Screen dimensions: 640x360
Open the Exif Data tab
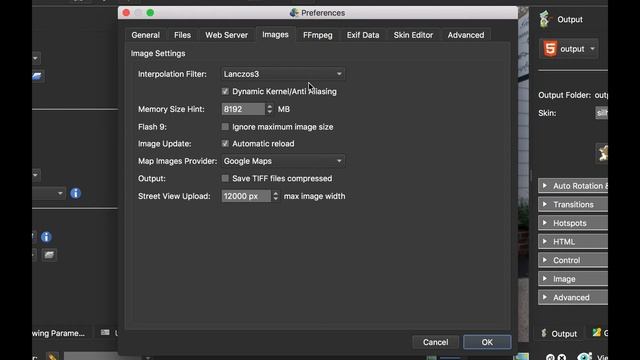pos(363,35)
